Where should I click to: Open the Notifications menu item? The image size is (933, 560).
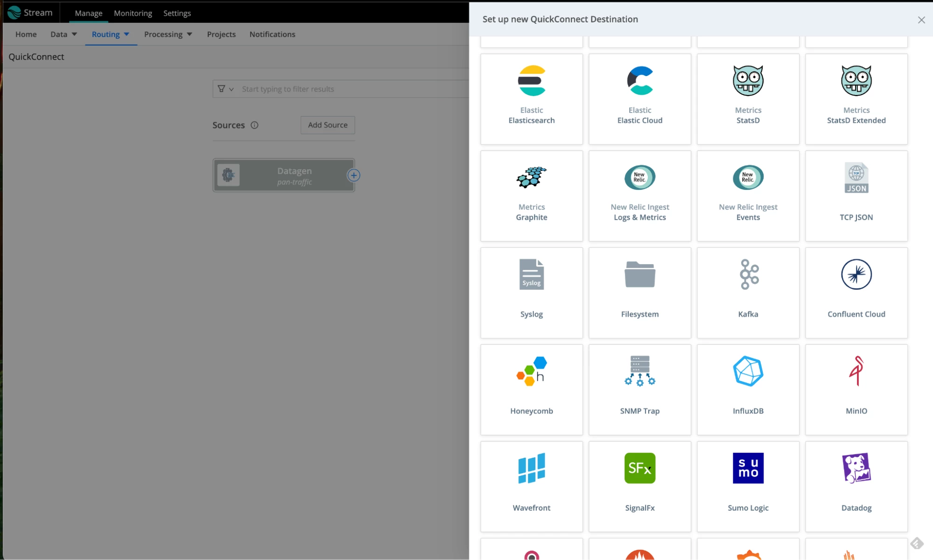pos(273,34)
